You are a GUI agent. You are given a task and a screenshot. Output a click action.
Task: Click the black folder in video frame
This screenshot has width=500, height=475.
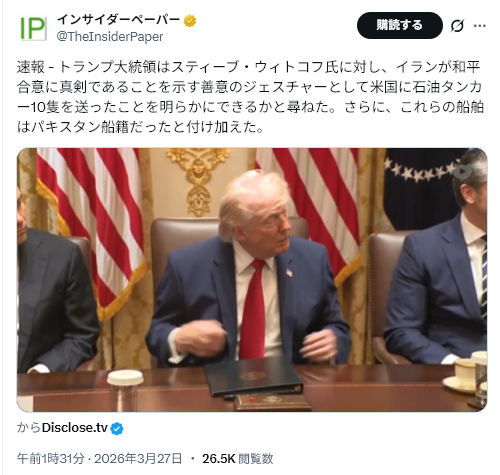pos(254,377)
